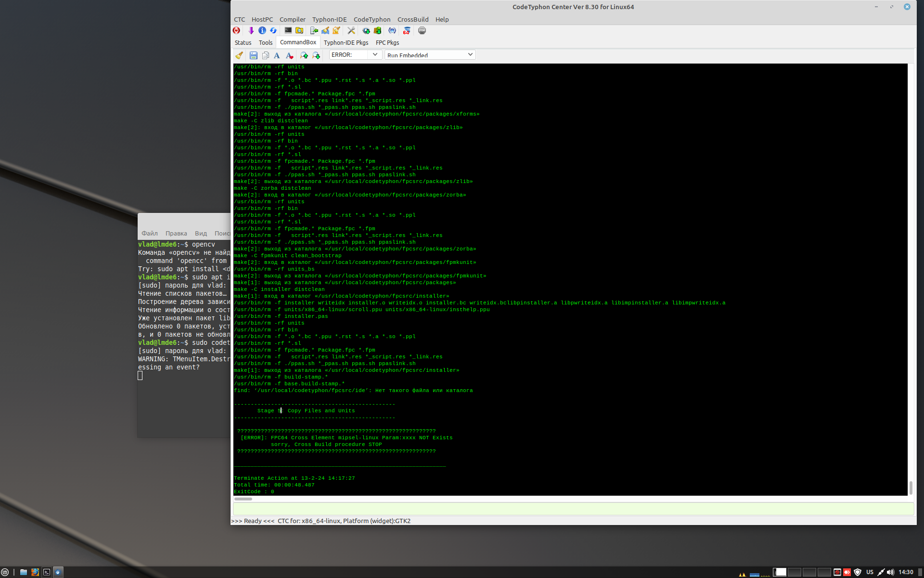This screenshot has width=924, height=578.
Task: Click the Total time: 00:00:48.487 line
Action: [x=274, y=485]
